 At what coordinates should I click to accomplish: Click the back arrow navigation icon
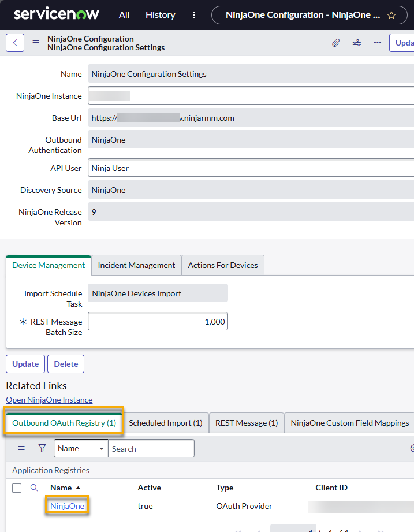pos(14,42)
